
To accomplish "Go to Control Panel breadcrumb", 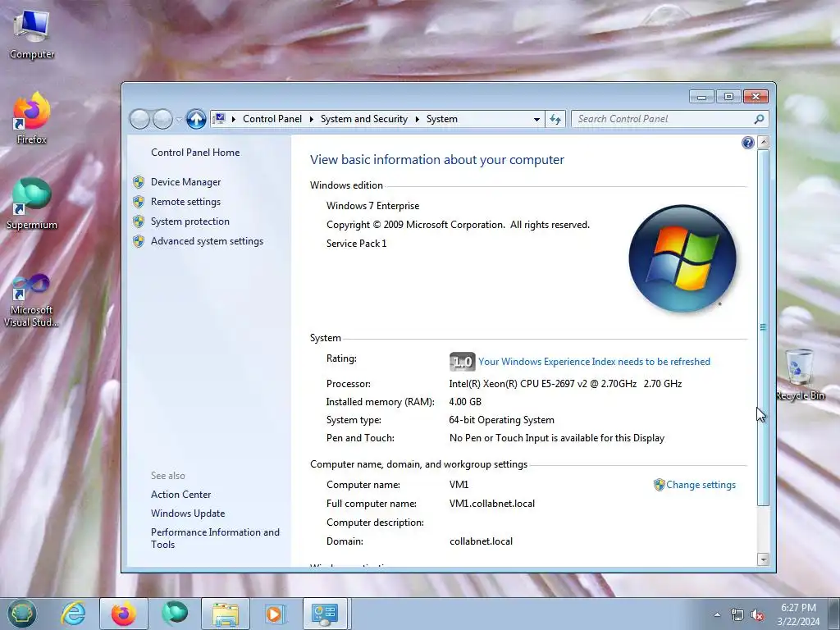I will 272,119.
